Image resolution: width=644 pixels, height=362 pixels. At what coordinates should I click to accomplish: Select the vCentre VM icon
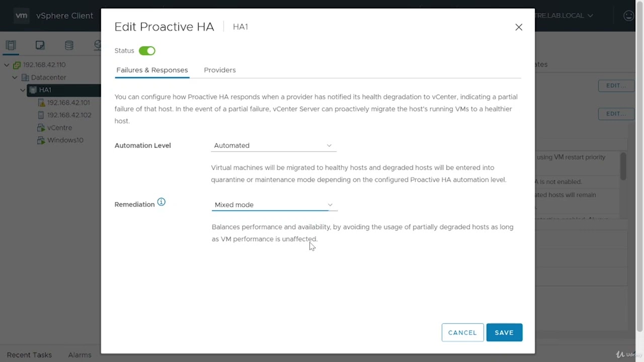pos(41,128)
